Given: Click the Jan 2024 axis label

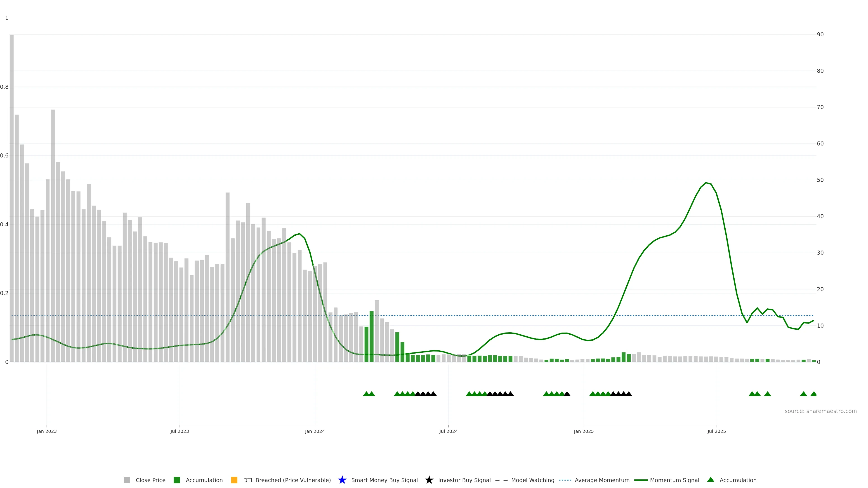Looking at the screenshot, I should 315,432.
